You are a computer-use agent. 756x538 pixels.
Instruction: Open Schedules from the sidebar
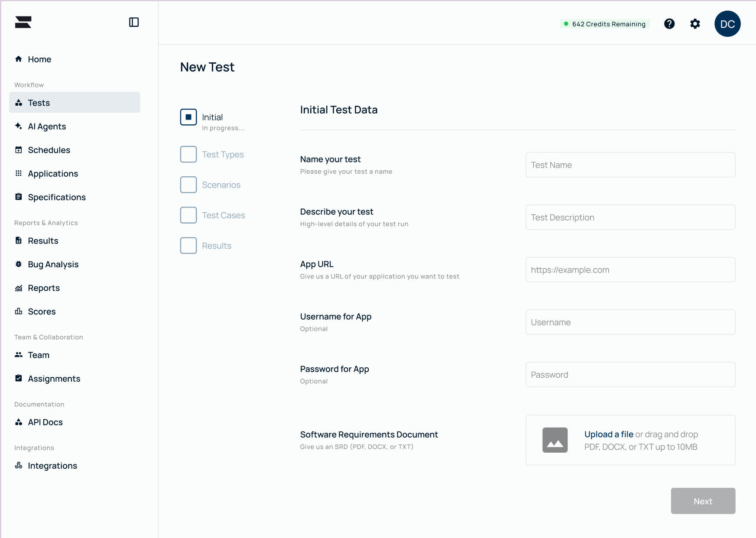point(49,150)
